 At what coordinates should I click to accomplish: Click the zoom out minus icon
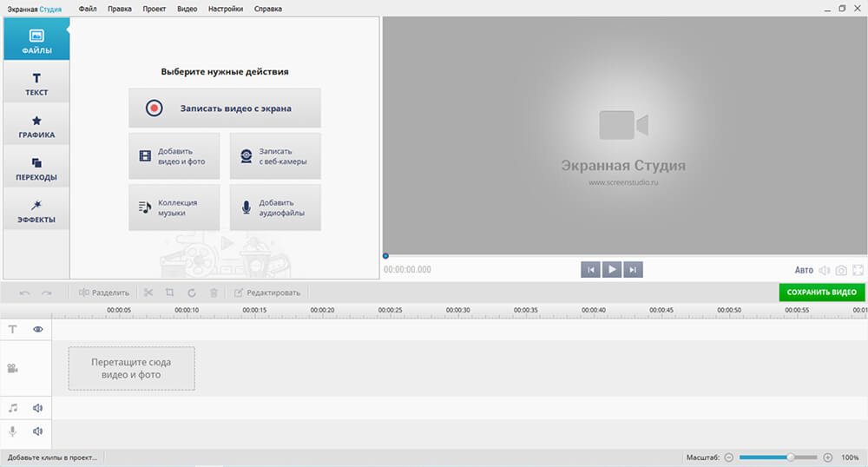(729, 457)
